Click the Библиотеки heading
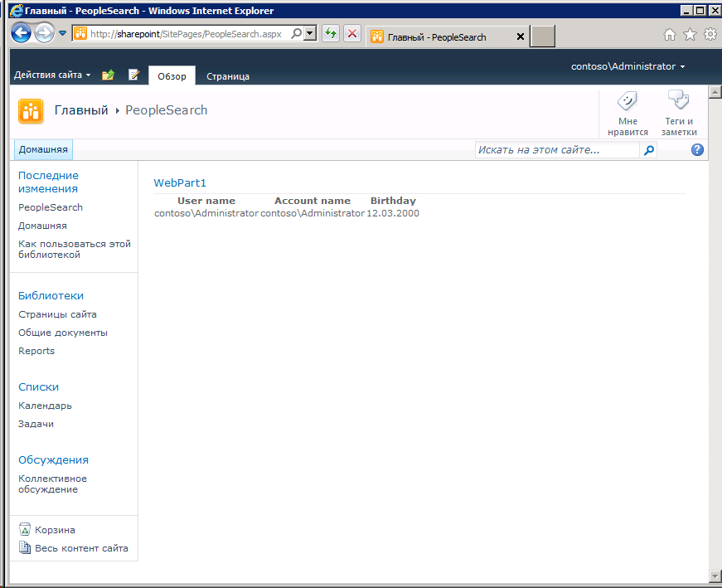722x588 pixels. click(51, 296)
